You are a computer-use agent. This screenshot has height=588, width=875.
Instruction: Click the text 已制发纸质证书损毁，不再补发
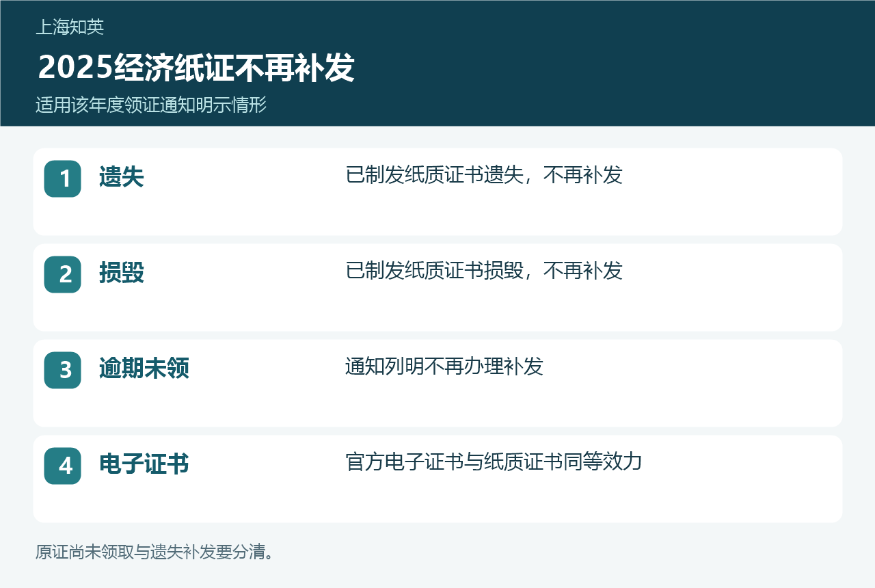pos(484,271)
